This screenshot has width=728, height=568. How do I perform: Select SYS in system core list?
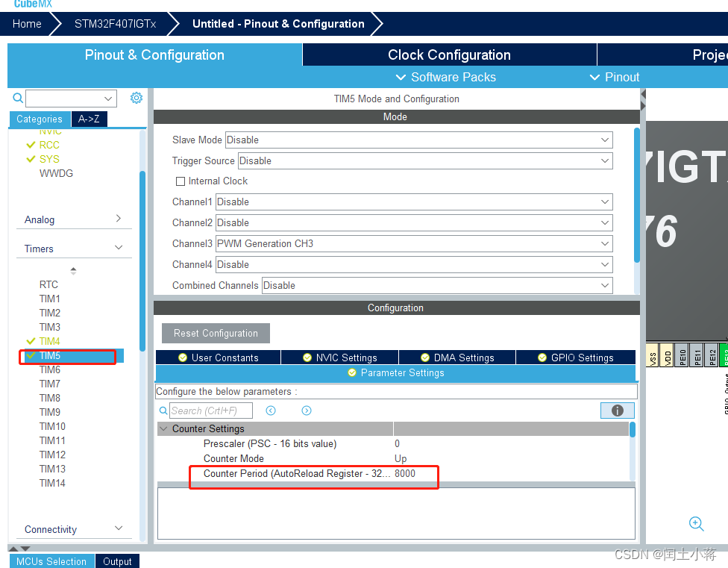pyautogui.click(x=49, y=159)
